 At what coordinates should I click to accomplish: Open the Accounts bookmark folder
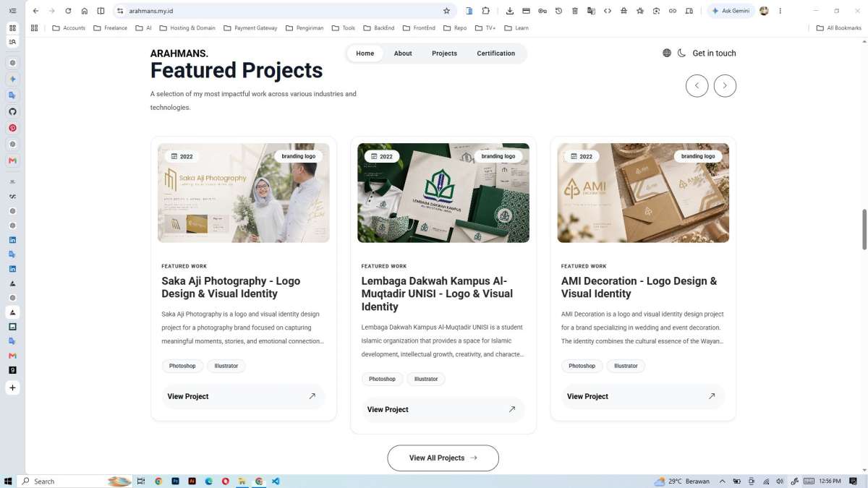tap(69, 28)
